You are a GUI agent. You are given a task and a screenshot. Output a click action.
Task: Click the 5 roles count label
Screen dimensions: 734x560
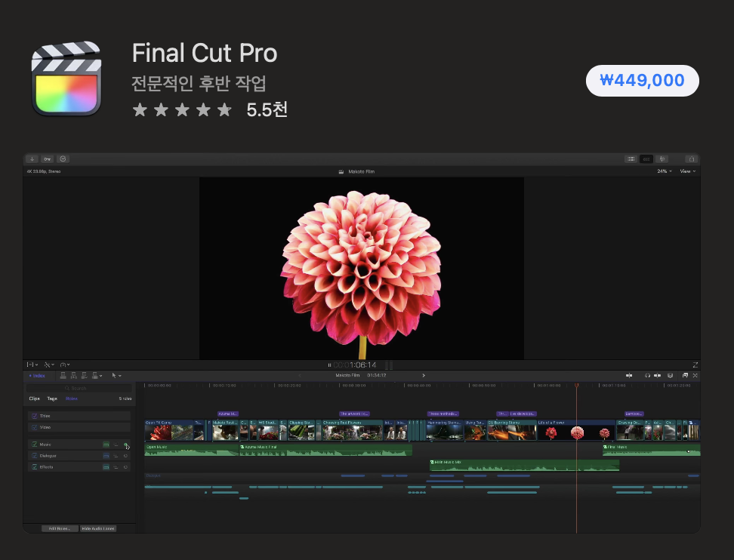pyautogui.click(x=125, y=398)
